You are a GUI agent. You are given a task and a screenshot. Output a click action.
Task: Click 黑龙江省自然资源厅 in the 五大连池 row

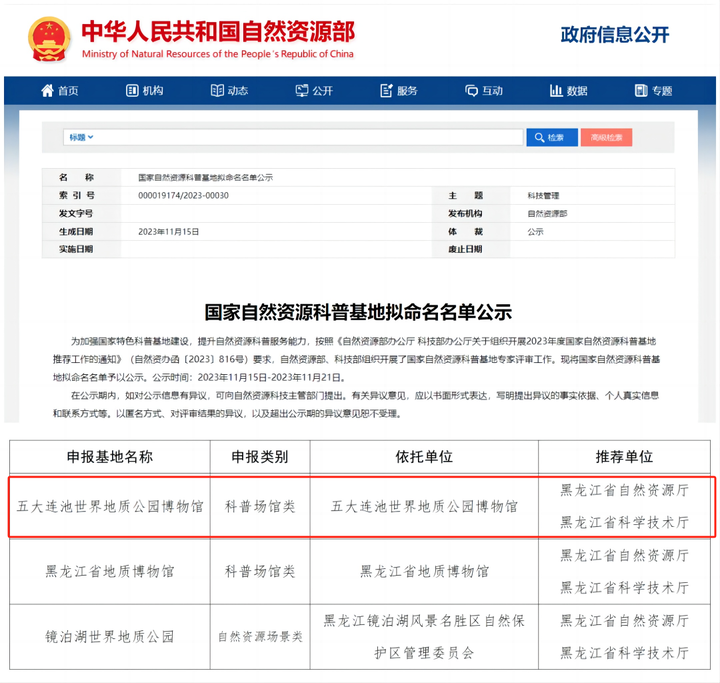click(x=624, y=491)
